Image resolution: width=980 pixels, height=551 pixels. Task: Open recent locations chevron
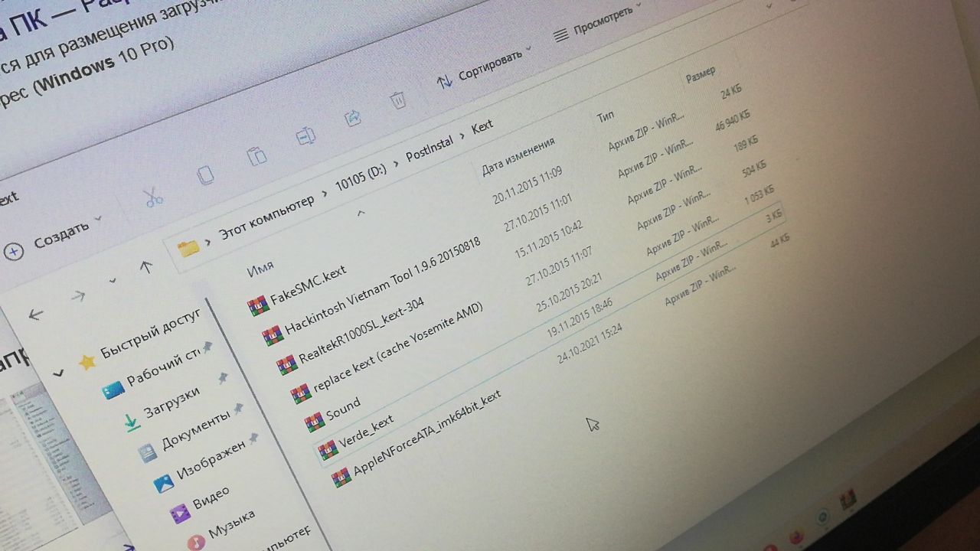113,281
